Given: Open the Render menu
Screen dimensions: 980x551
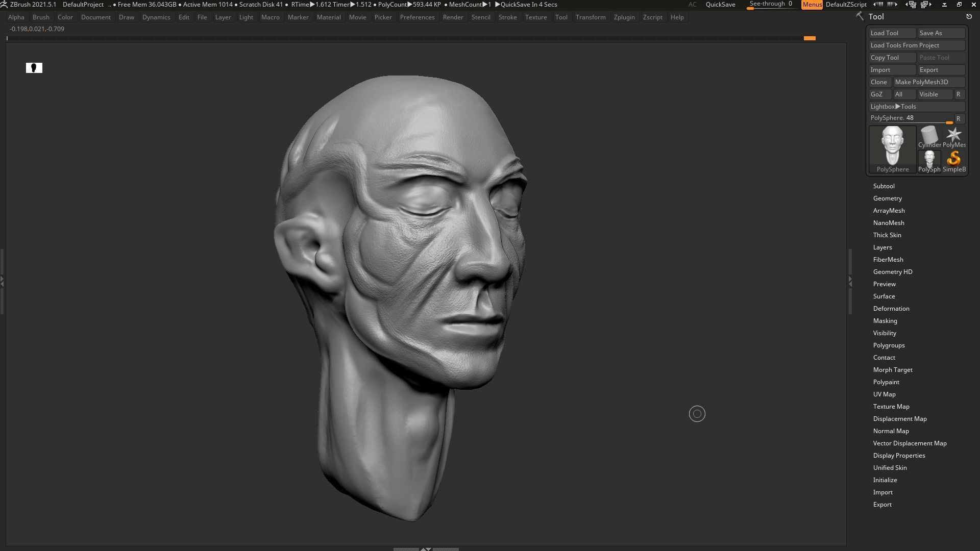Looking at the screenshot, I should [x=453, y=17].
